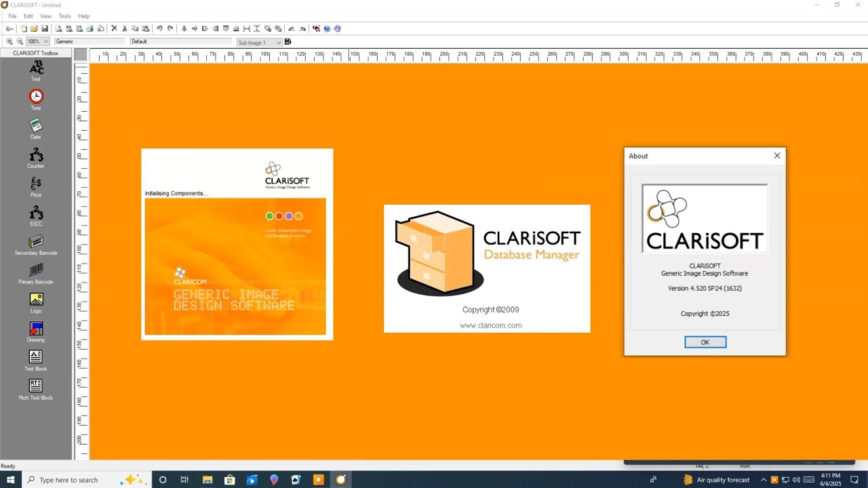Click the key icon in toolbar
This screenshot has height=488, width=868.
(x=9, y=28)
